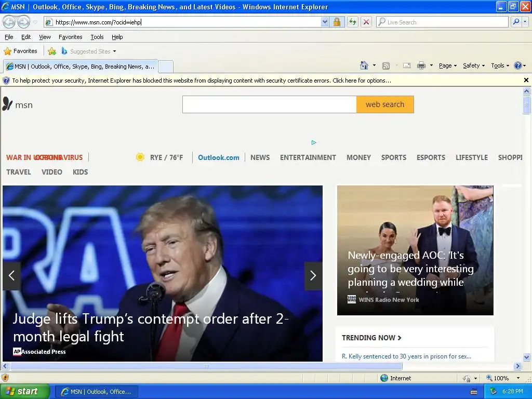Image resolution: width=532 pixels, height=399 pixels.
Task: Click the web search button
Action: 385,104
